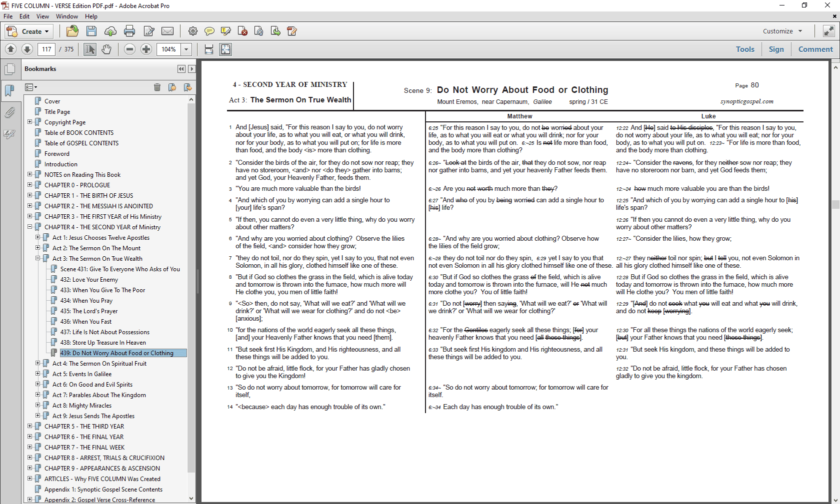This screenshot has height=504, width=840.
Task: Open Table of GOSPEL CONTENTS bookmark
Action: pyautogui.click(x=81, y=143)
